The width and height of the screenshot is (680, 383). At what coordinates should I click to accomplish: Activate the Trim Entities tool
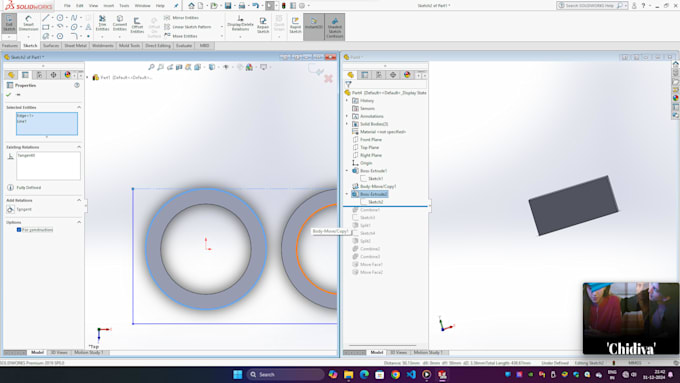click(x=102, y=23)
